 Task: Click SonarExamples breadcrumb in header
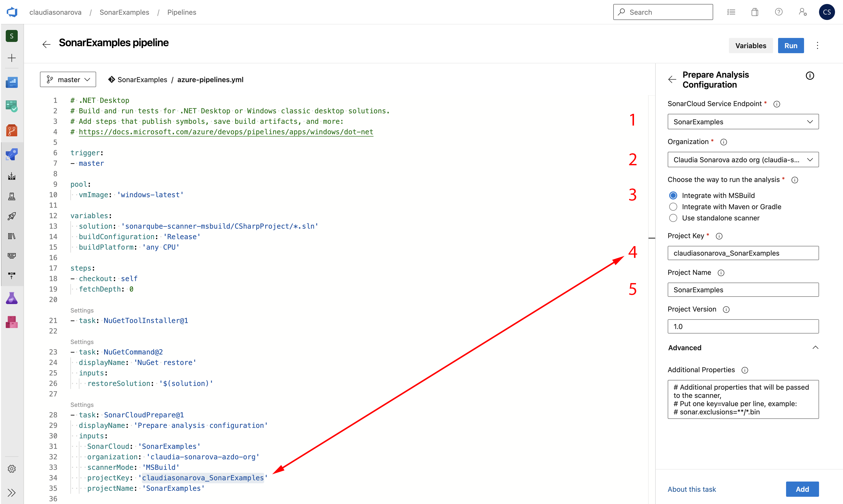tap(124, 12)
